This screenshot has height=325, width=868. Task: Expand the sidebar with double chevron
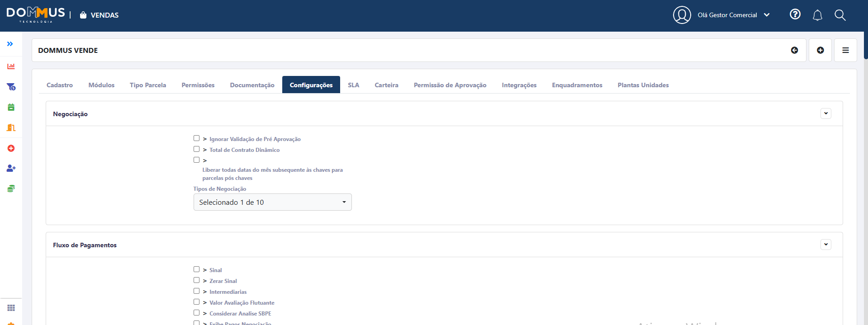[x=10, y=44]
